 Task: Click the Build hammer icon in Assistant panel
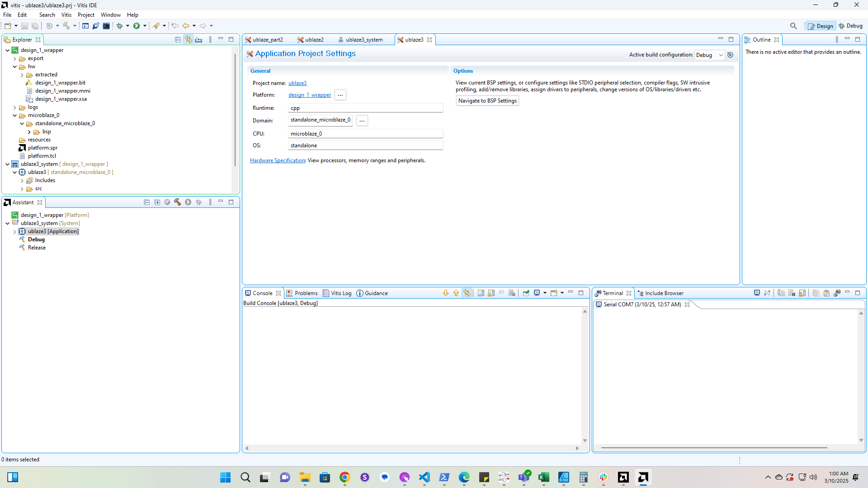(178, 202)
